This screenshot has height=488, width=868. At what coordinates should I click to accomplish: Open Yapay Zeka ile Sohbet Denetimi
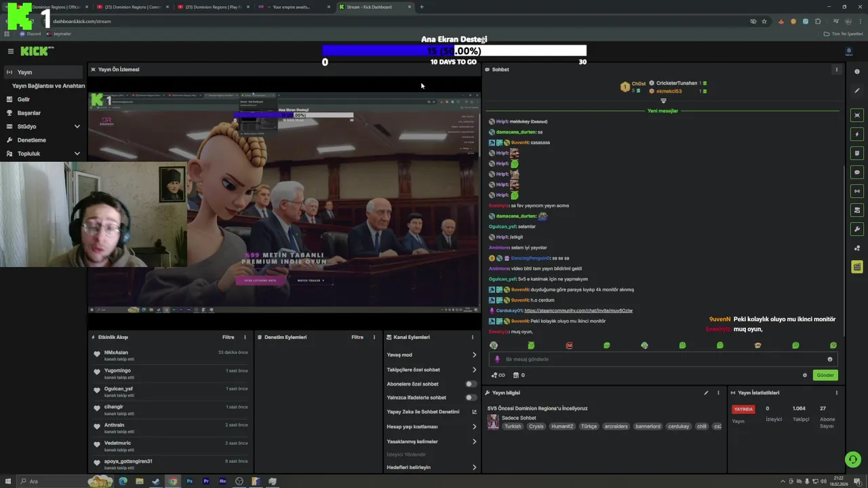(431, 411)
